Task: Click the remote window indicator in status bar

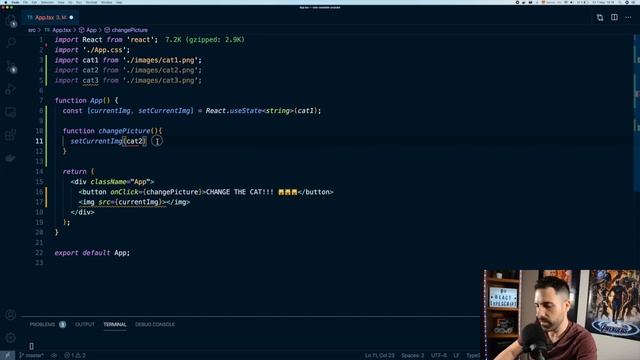Action: coord(7,356)
